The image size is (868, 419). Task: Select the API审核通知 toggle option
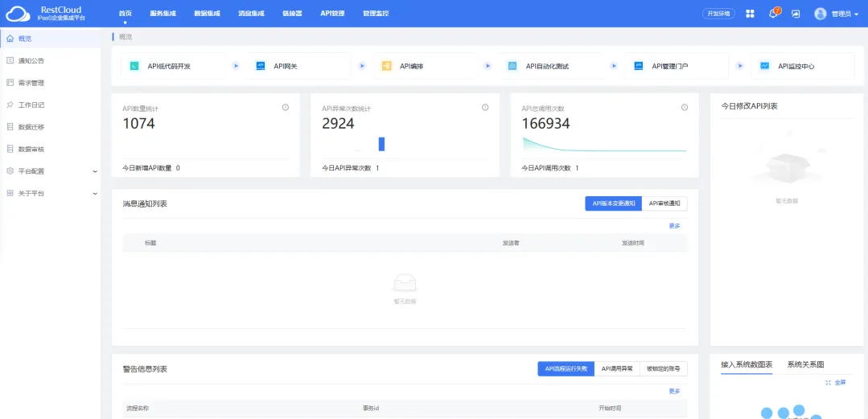click(664, 203)
